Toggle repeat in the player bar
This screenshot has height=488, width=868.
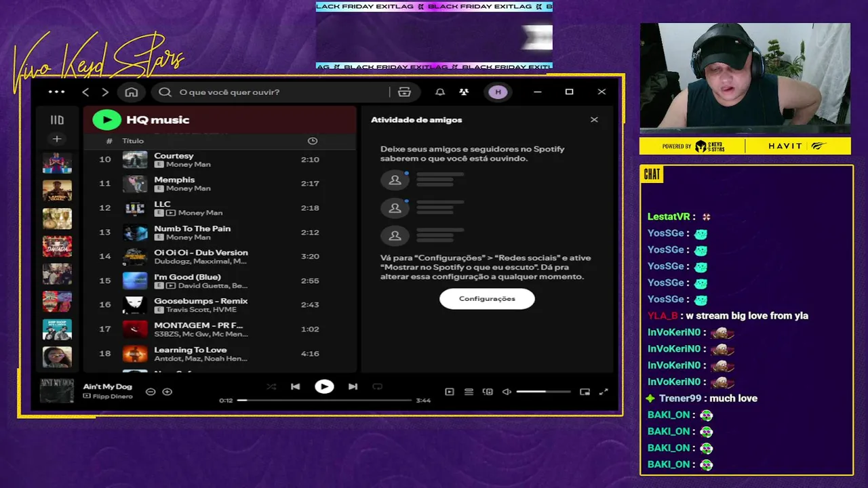pos(378,387)
